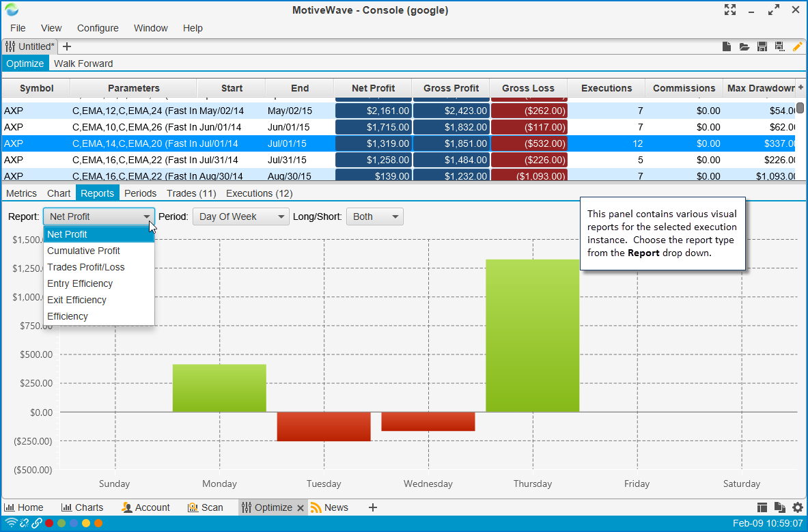Open the Configure menu
Screen dimensions: 808x532
click(x=98, y=28)
